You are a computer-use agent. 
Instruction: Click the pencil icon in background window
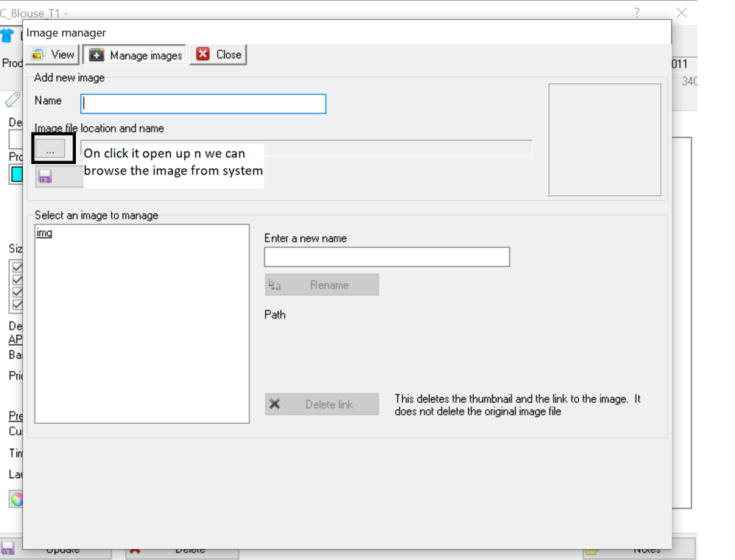pyautogui.click(x=13, y=99)
